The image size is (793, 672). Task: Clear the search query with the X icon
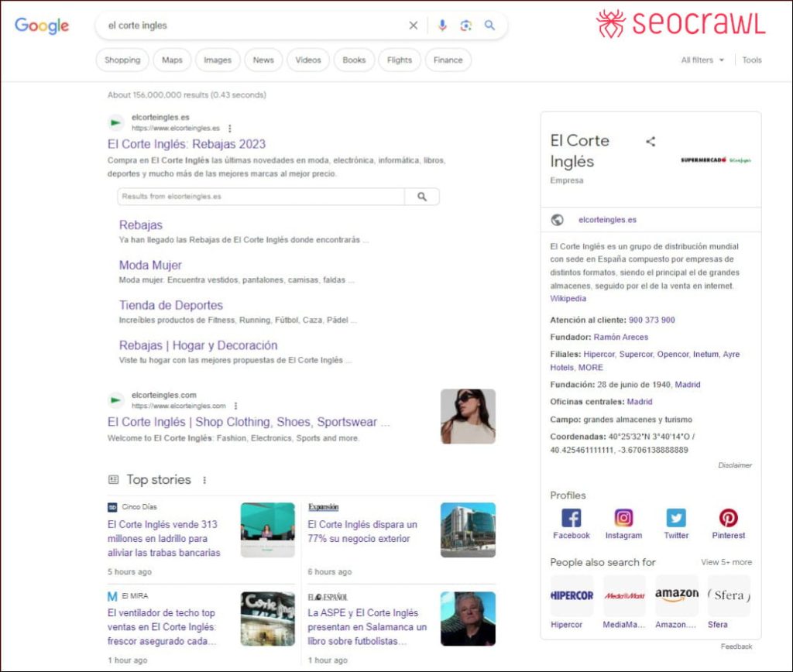(413, 26)
